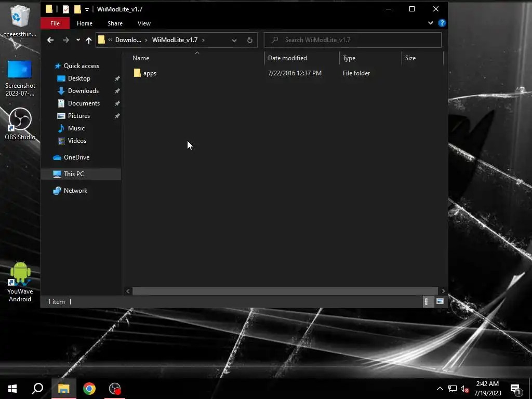Click File Explorer taskbar icon
Screen dimensions: 532x399
point(63,389)
